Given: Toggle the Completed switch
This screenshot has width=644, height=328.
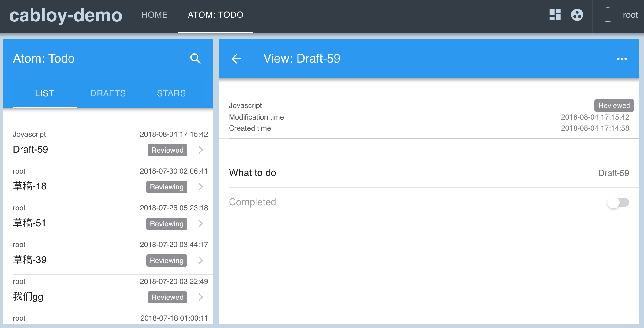Looking at the screenshot, I should [618, 202].
